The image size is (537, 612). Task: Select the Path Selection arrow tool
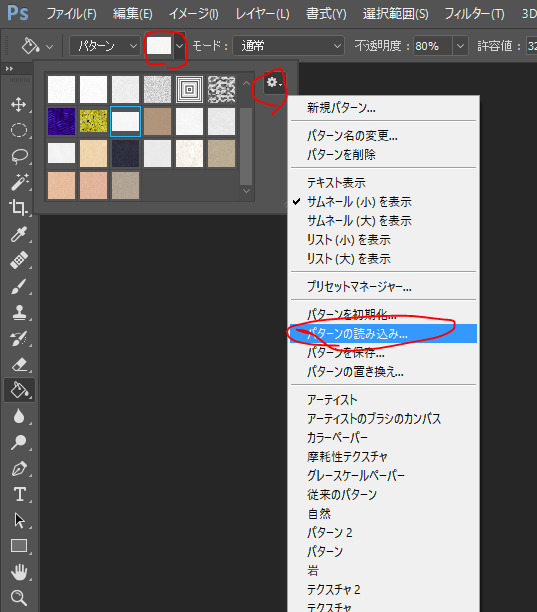pos(18,520)
